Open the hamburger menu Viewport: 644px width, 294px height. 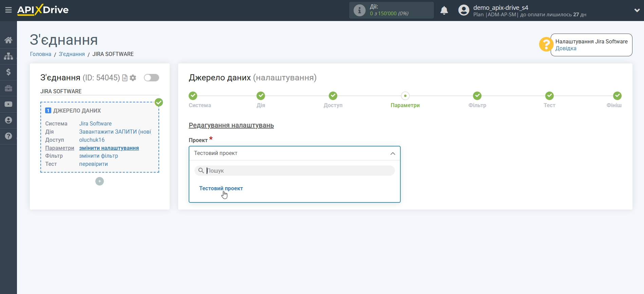click(8, 10)
